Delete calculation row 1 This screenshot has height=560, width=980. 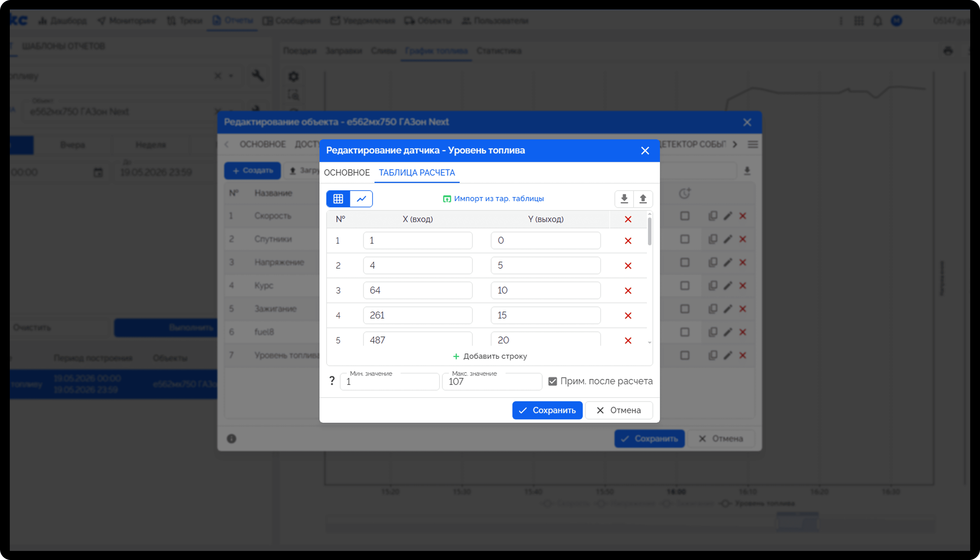click(628, 241)
